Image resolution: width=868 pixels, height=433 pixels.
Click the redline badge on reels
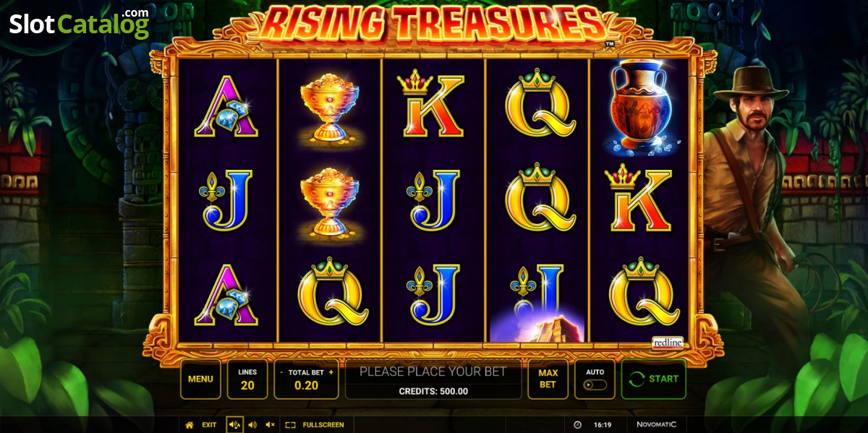click(668, 343)
